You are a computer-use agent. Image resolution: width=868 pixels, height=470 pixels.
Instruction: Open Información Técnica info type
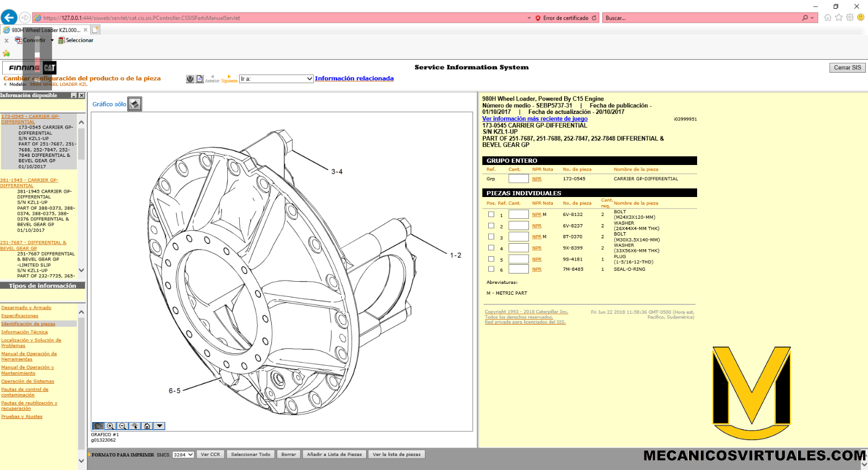[24, 332]
